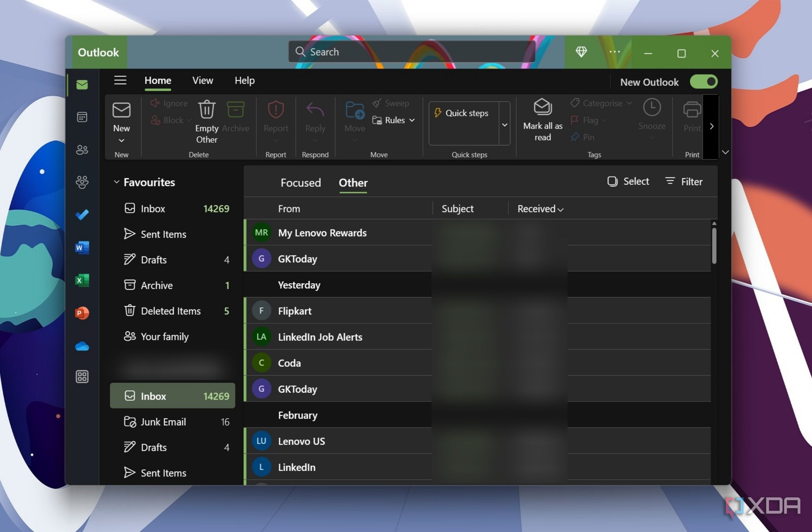Open the People contacts icon in left rail

pos(82,149)
